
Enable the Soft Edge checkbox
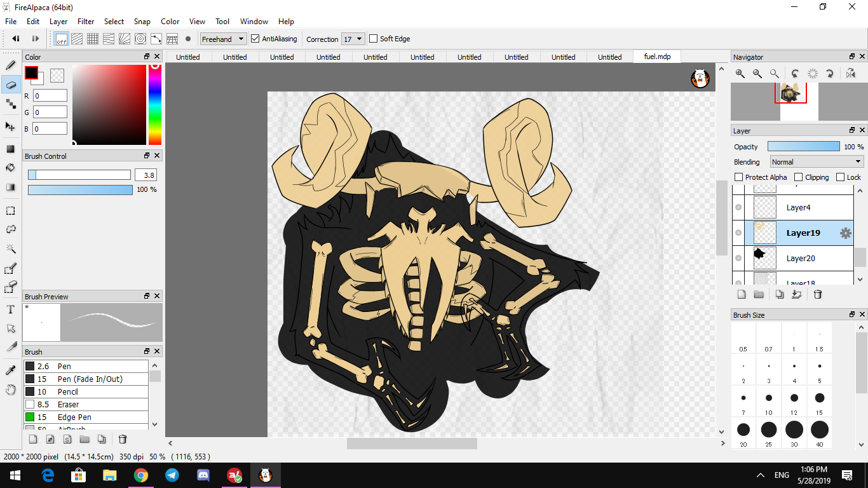pos(374,39)
